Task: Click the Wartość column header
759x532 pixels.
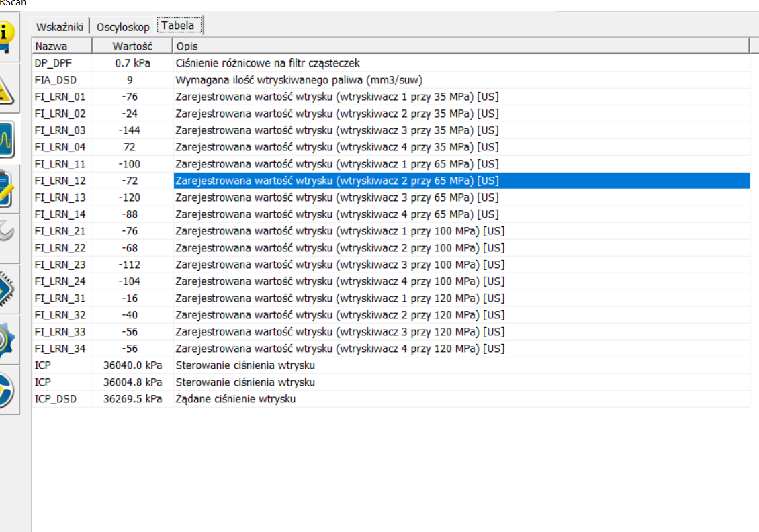Action: [132, 46]
